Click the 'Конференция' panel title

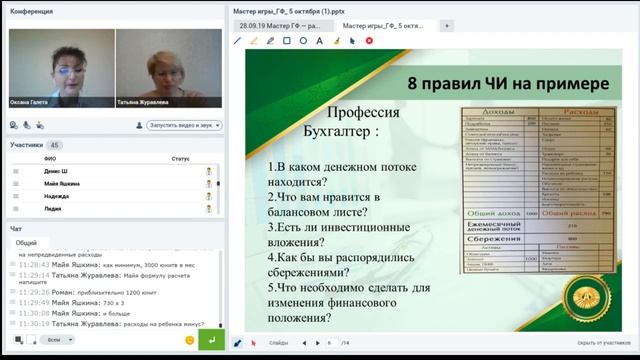point(31,11)
